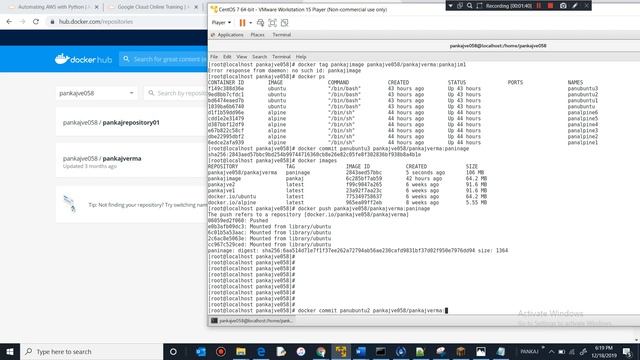
Task: Open VMware Player from the taskbar
Action: [341, 351]
